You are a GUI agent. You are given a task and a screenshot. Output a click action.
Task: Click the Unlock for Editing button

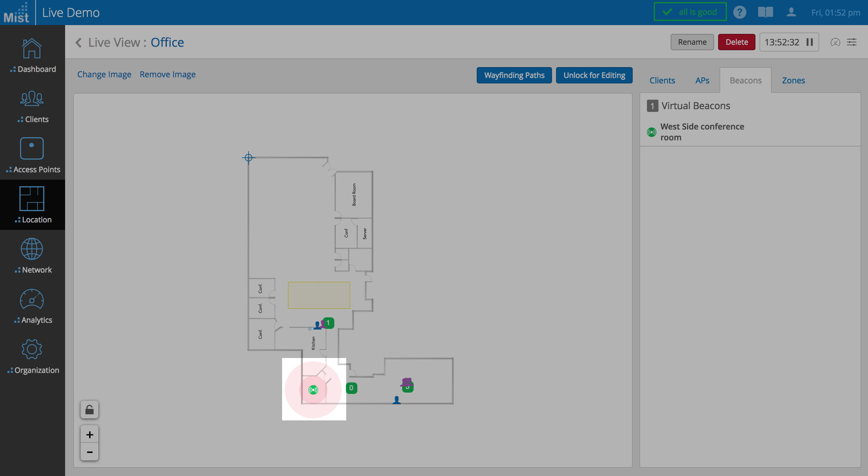594,75
